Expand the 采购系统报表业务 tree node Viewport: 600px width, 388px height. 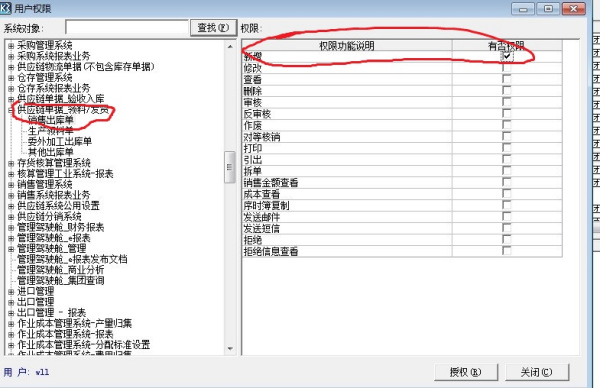(x=11, y=56)
